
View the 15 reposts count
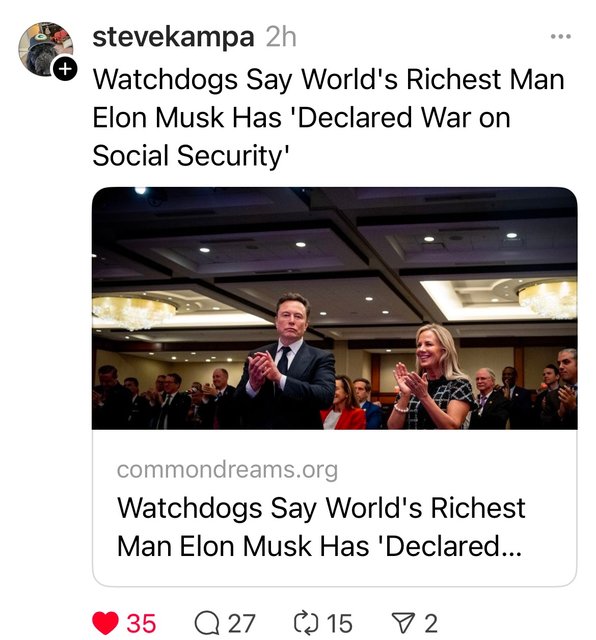pos(339,623)
